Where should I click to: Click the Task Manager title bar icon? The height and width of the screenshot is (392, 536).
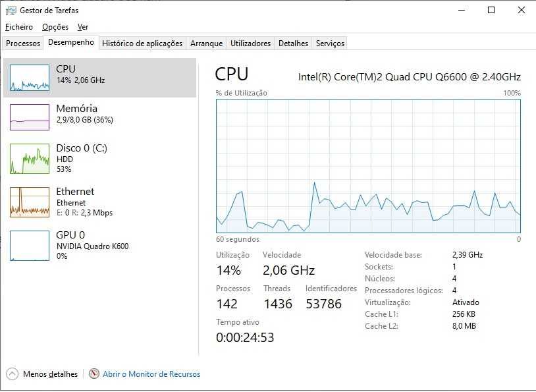click(11, 11)
